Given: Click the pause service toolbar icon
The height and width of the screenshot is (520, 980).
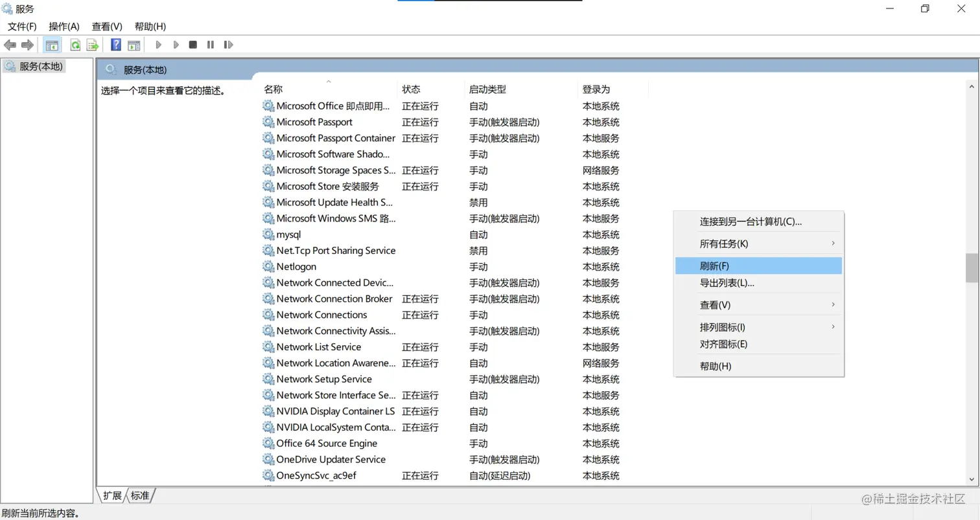Looking at the screenshot, I should 210,45.
